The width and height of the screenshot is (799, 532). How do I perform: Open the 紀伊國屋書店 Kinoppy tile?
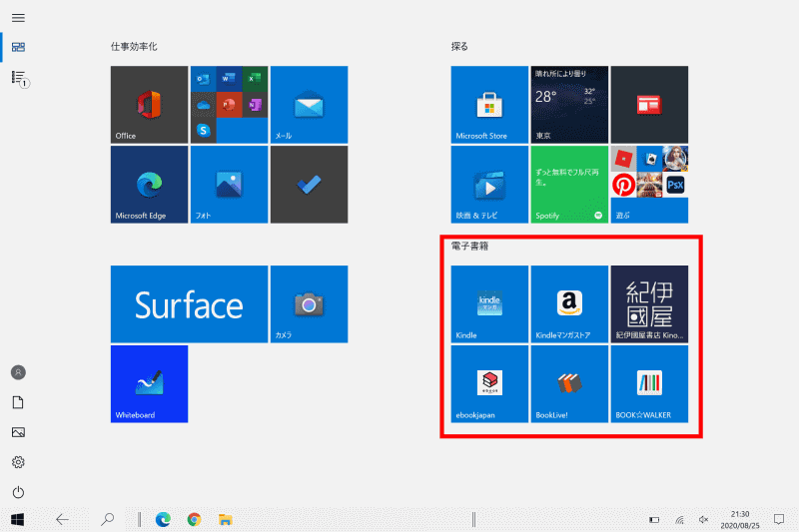click(x=650, y=303)
